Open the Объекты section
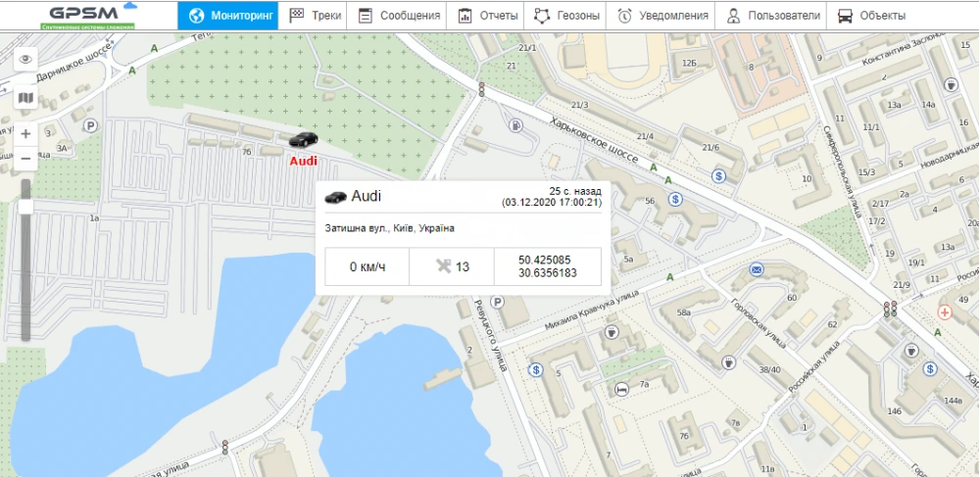Image resolution: width=980 pixels, height=477 pixels. (871, 16)
